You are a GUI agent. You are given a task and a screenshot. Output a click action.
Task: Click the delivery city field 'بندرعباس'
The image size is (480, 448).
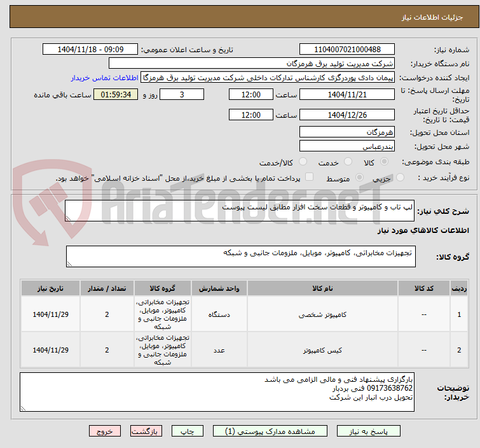(347, 146)
